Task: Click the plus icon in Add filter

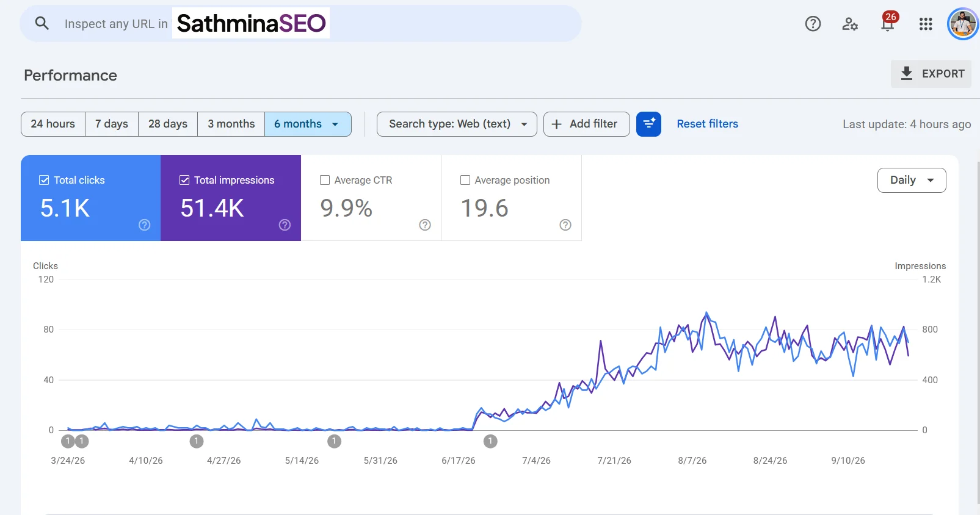Action: 557,124
